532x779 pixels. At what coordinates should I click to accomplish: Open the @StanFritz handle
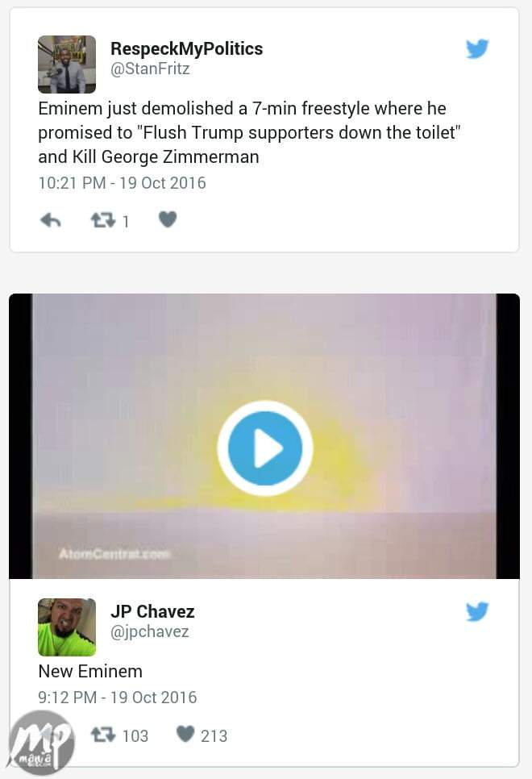[150, 69]
